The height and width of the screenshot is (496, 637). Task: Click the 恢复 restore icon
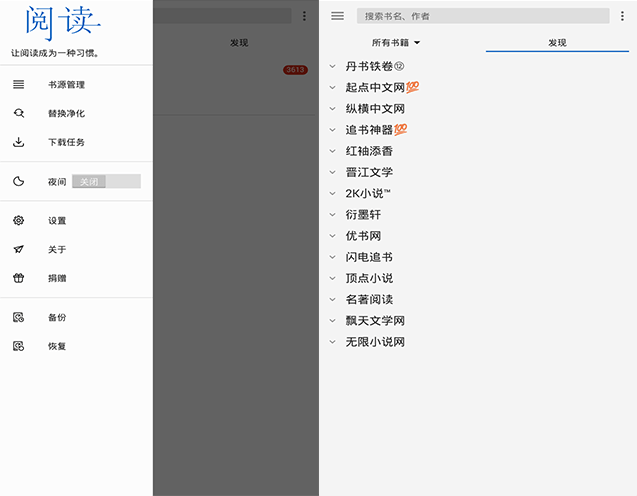pyautogui.click(x=18, y=346)
